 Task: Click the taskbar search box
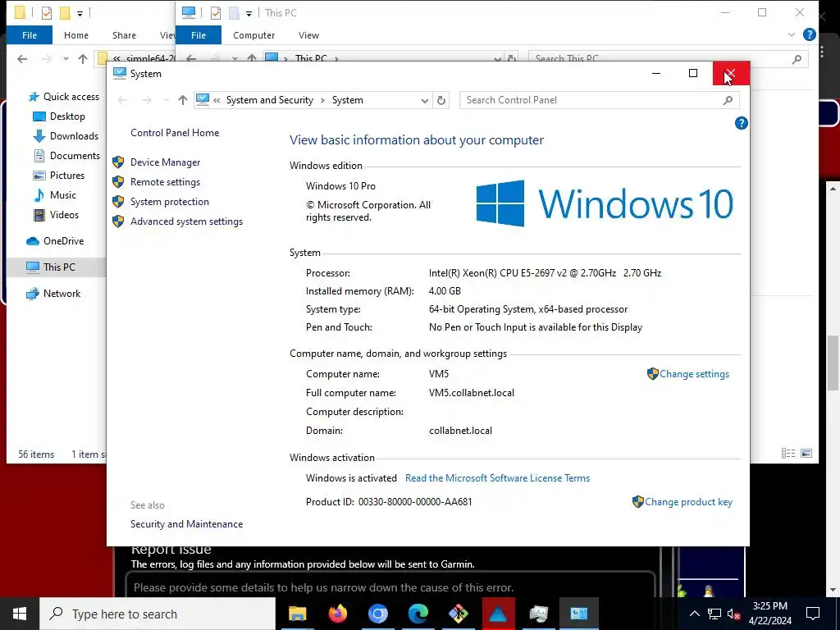tap(158, 614)
